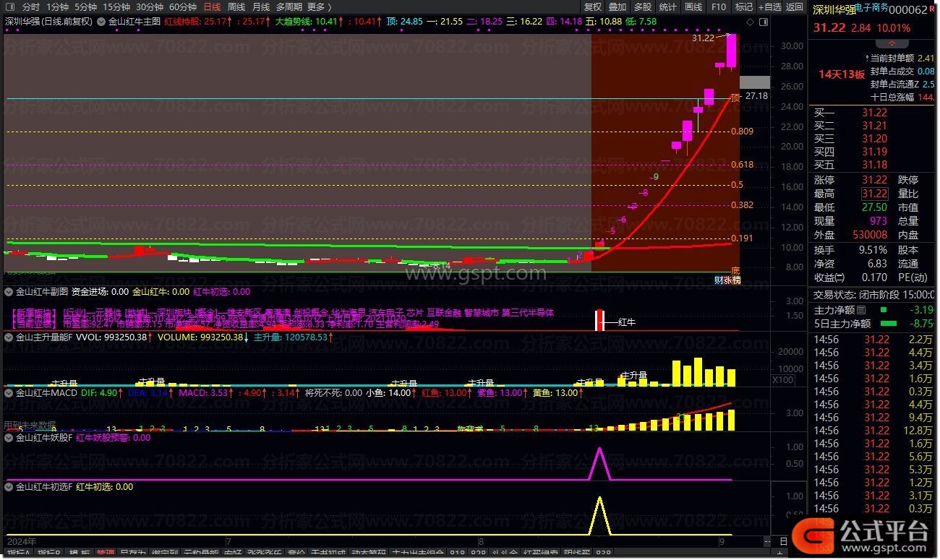Click the 叠加 overlay button

tap(618, 7)
